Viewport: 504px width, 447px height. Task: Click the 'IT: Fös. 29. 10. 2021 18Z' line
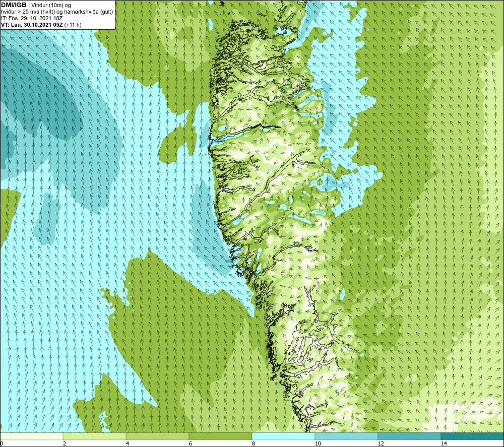[32, 18]
